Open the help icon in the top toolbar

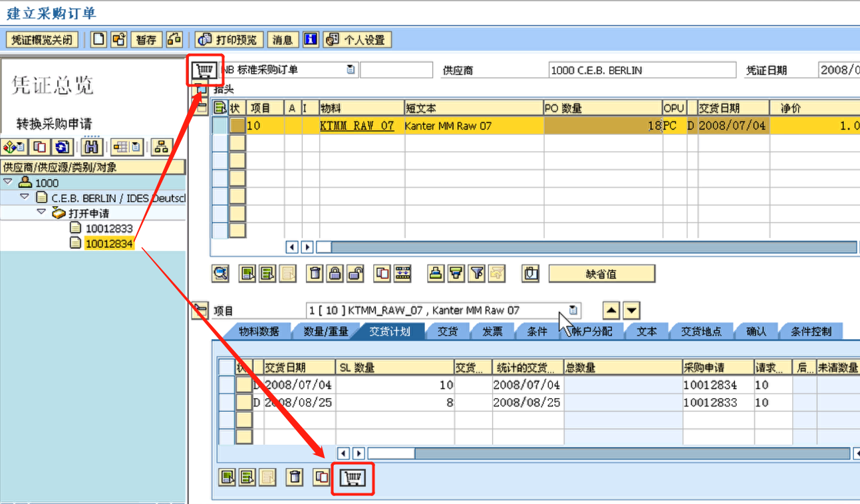(x=310, y=39)
